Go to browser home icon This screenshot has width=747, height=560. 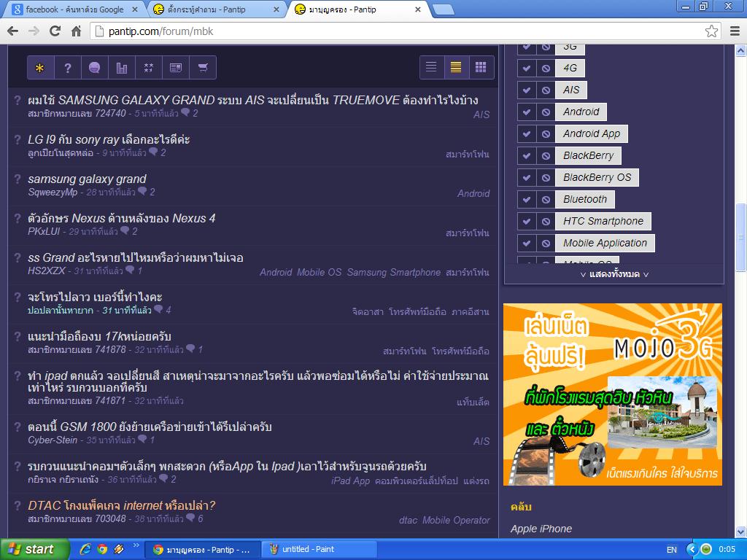76,31
